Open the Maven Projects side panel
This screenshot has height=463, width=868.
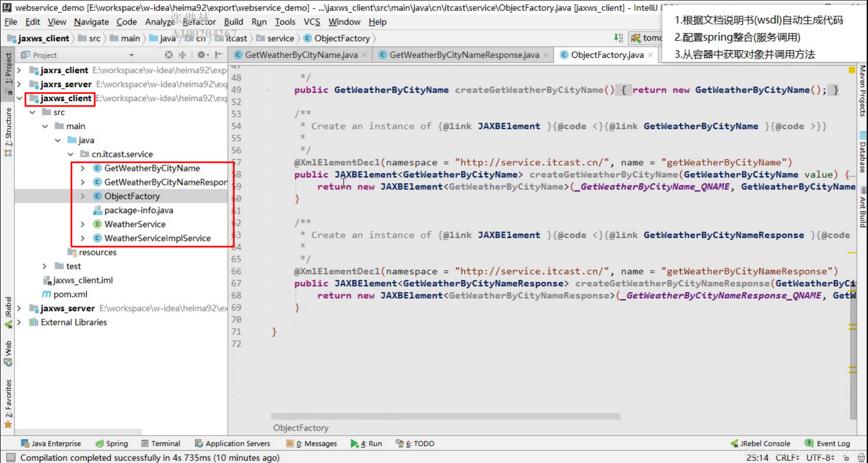863,91
